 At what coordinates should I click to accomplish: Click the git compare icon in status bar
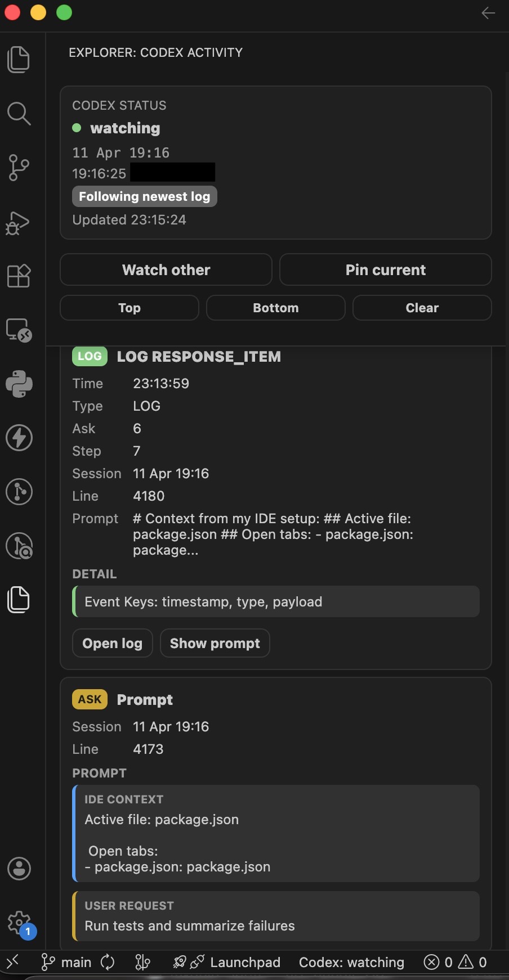pyautogui.click(x=142, y=962)
